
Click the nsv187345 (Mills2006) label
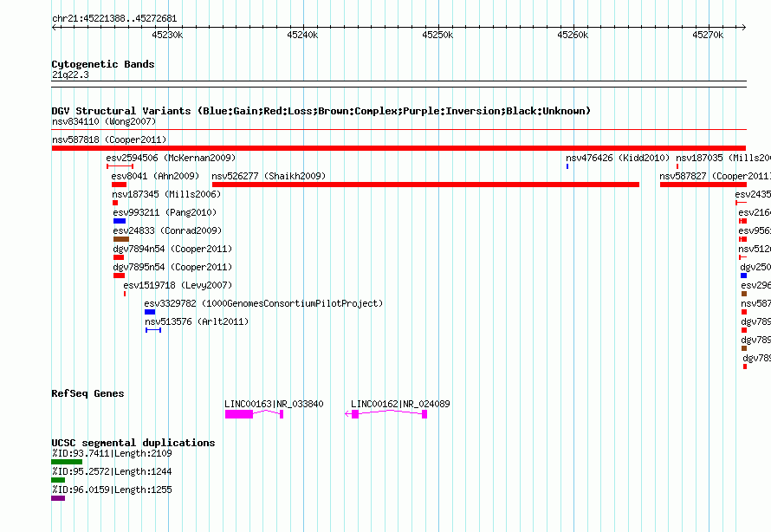click(166, 194)
